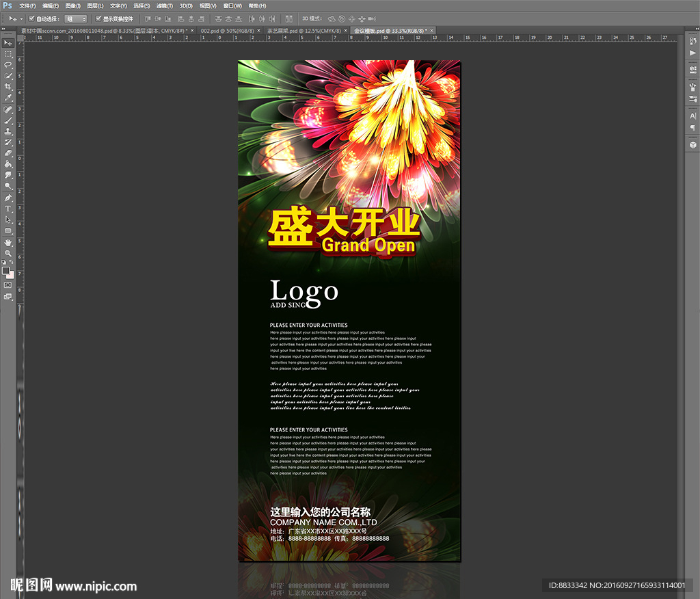The height and width of the screenshot is (599, 700).
Task: Select the Move tool in the toolbox
Action: click(8, 43)
